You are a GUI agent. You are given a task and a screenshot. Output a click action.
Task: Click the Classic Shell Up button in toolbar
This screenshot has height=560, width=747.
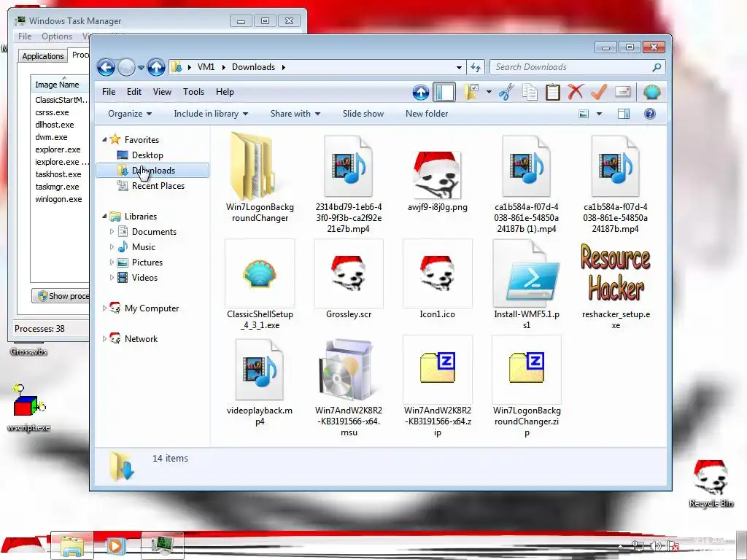click(x=421, y=92)
